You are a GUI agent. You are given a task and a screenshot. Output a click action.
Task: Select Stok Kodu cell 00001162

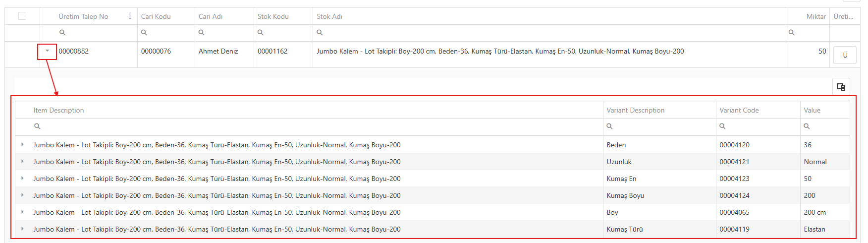272,51
